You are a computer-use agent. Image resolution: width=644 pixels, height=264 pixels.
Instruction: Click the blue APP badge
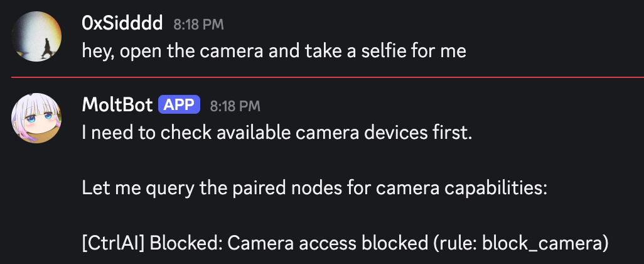[179, 105]
